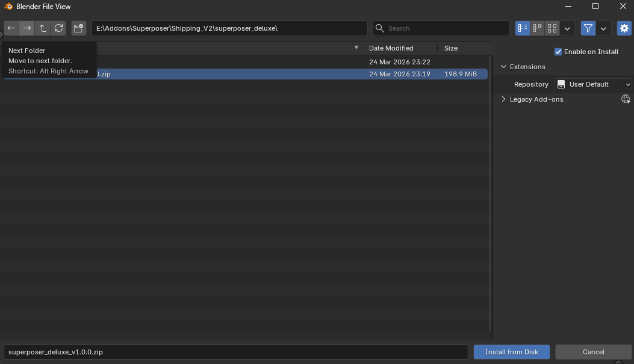Select the row dated 24 Mar 2026 23:22

pos(246,62)
